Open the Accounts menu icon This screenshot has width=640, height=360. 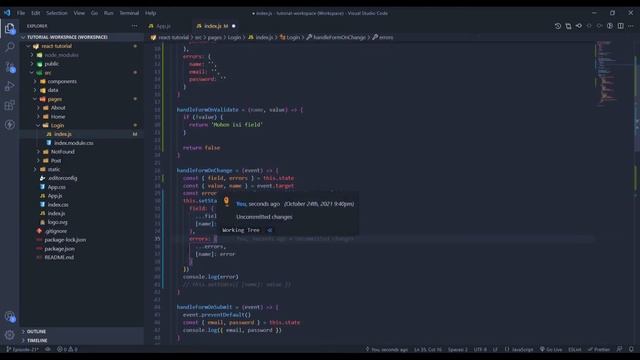tap(10, 316)
